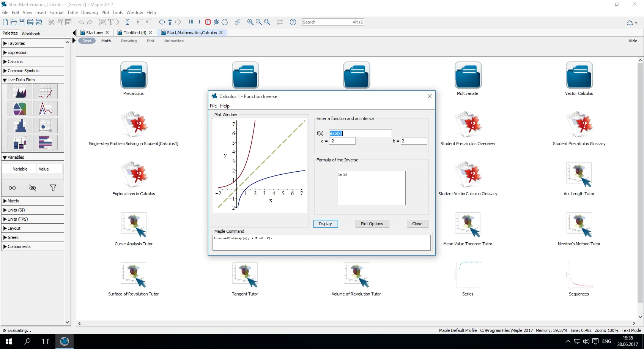Toggle hidden variables crossed-eye icon
The width and height of the screenshot is (644, 349).
[x=33, y=188]
